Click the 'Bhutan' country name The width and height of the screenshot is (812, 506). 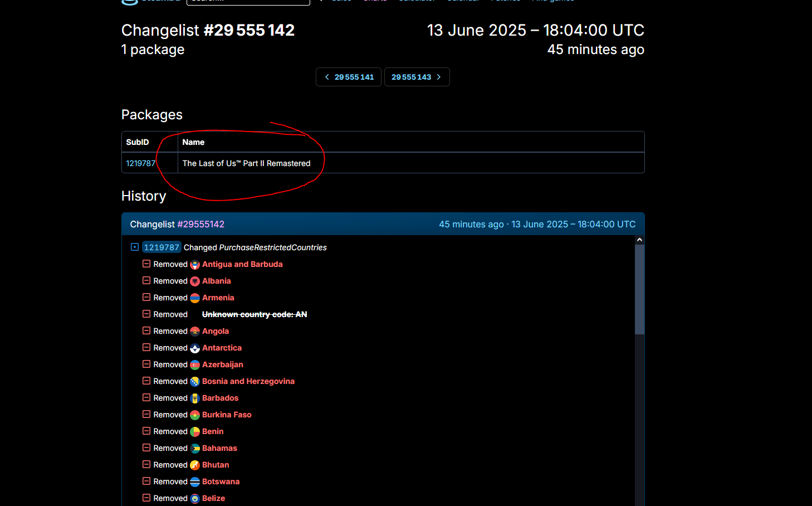[216, 465]
